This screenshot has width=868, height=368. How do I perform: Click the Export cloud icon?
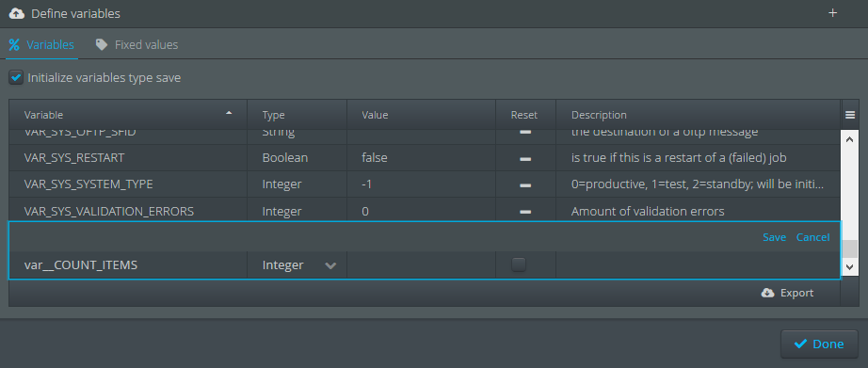point(767,293)
